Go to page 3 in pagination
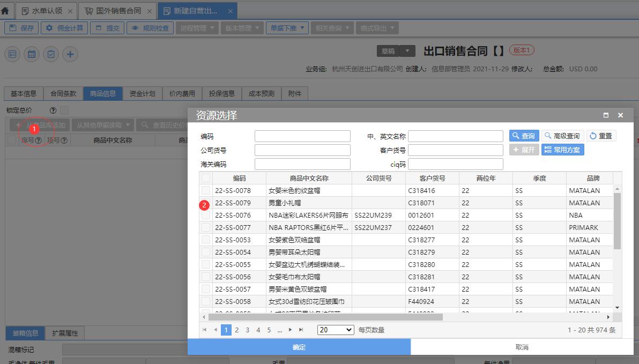The width and height of the screenshot is (639, 364). 247,330
